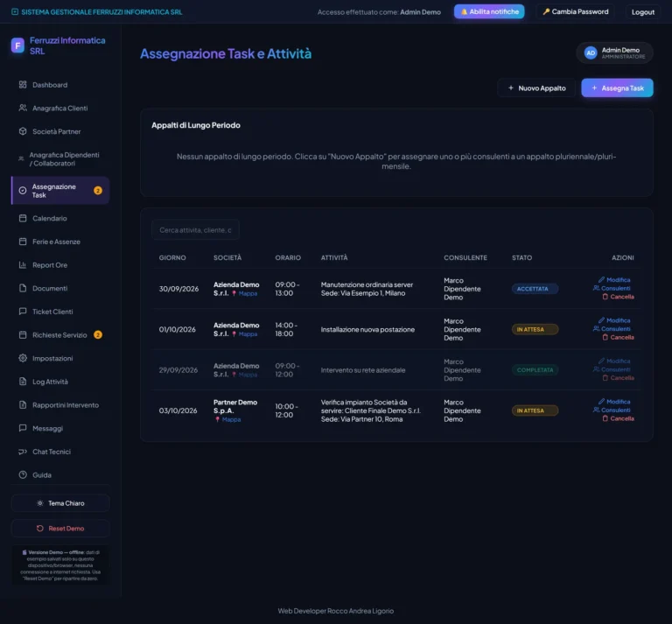
Task: Click the Report Ore chart icon
Action: (23, 265)
